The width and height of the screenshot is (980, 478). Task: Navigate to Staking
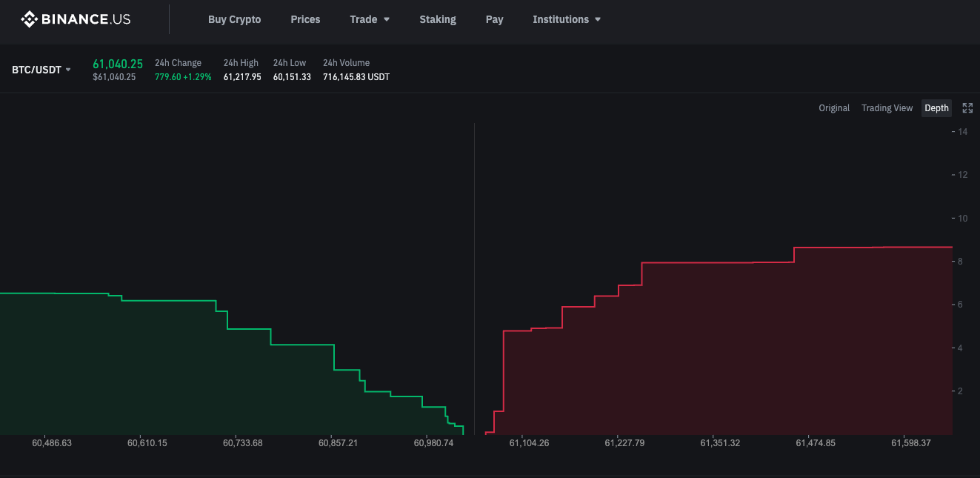click(438, 19)
